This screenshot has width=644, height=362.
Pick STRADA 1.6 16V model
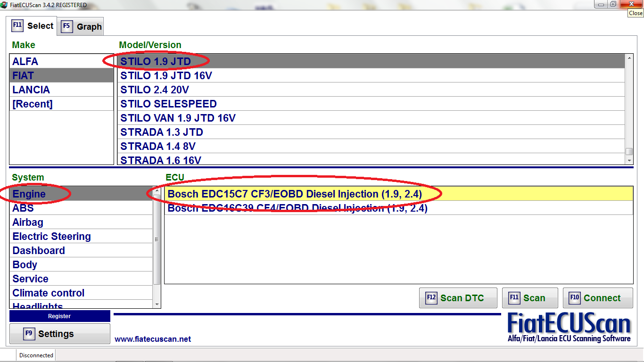(x=372, y=159)
